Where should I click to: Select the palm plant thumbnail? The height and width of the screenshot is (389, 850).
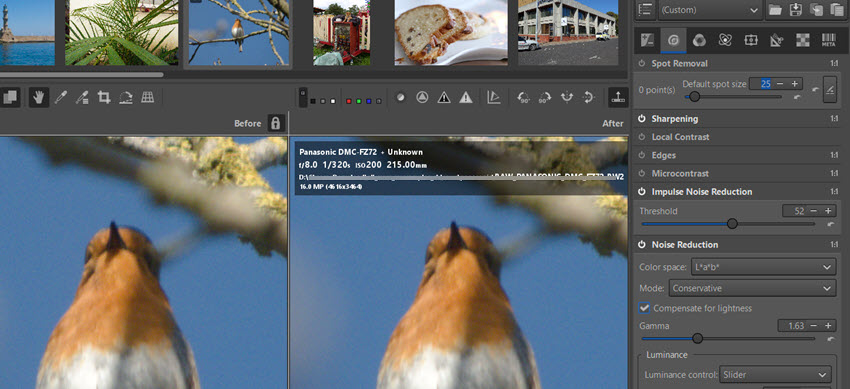121,33
